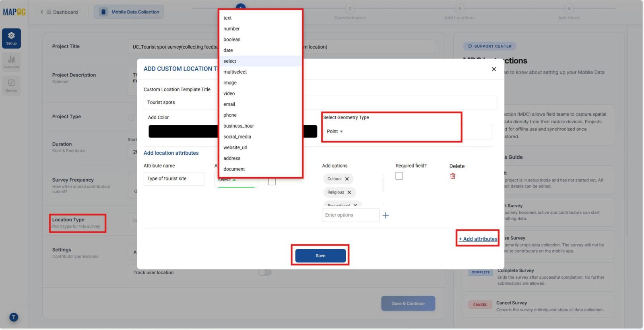Toggle checkbox beside the select type field
Image resolution: width=644 pixels, height=330 pixels.
[x=272, y=182]
